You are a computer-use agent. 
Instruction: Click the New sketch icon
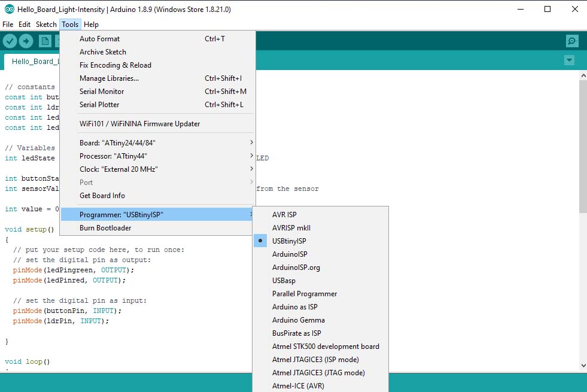pos(45,41)
